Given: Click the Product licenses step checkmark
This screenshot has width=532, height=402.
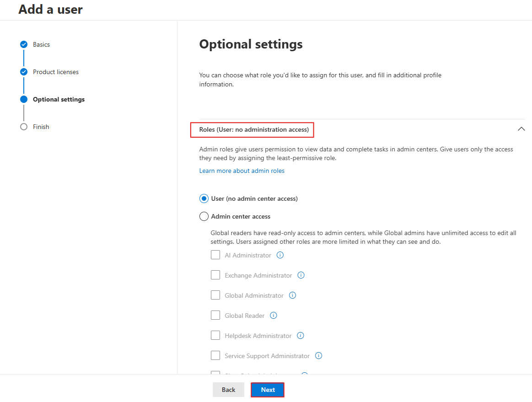Looking at the screenshot, I should tap(24, 72).
